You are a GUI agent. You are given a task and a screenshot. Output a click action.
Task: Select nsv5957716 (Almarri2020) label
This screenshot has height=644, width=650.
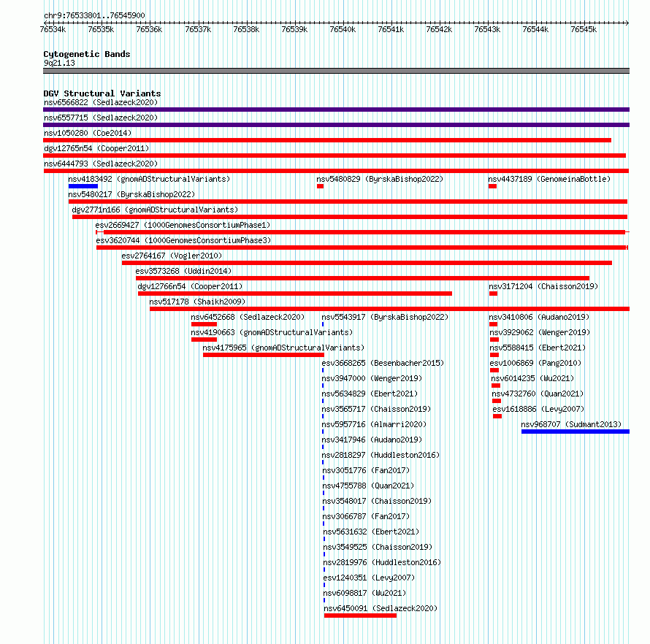click(375, 424)
